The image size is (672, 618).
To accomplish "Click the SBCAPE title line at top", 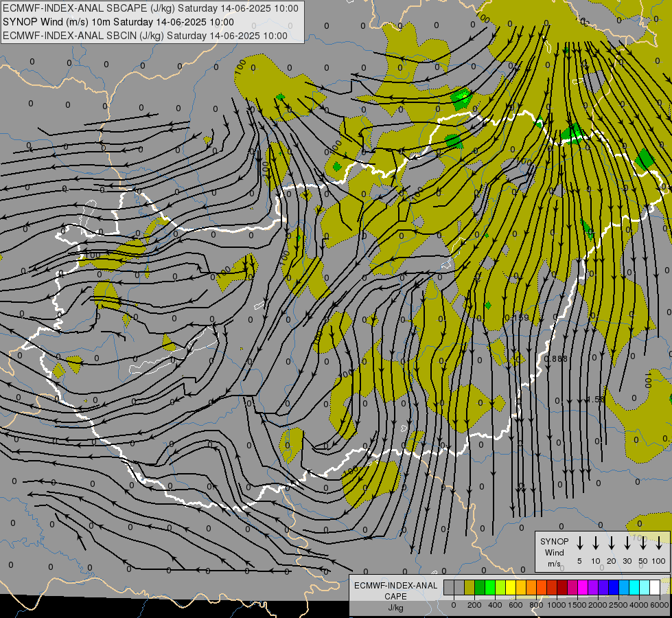I will tap(150, 8).
